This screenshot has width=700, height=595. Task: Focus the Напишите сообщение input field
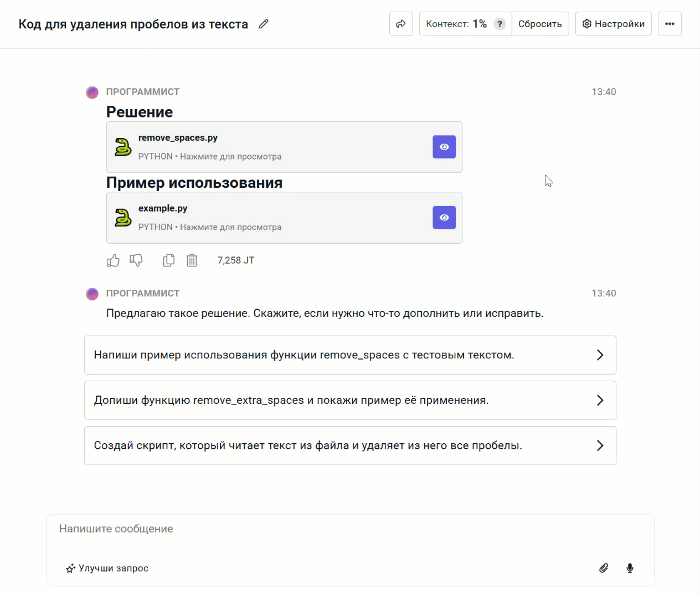pos(349,529)
